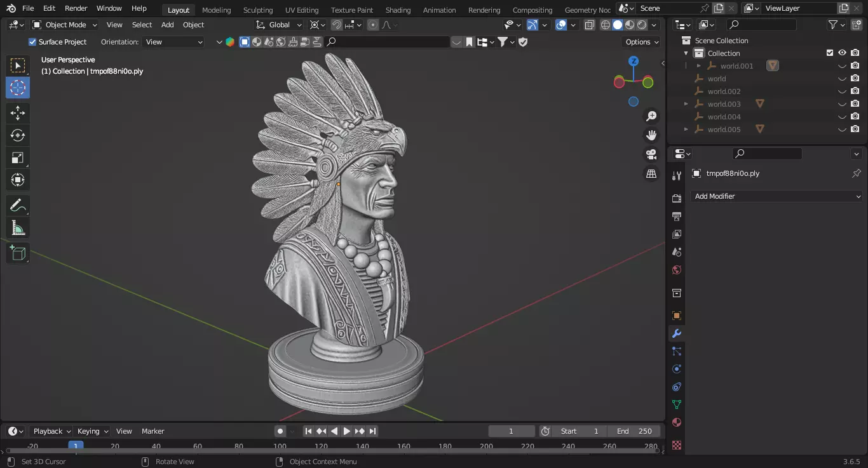Disable render for world.005
Image resolution: width=868 pixels, height=468 pixels.
[855, 130]
